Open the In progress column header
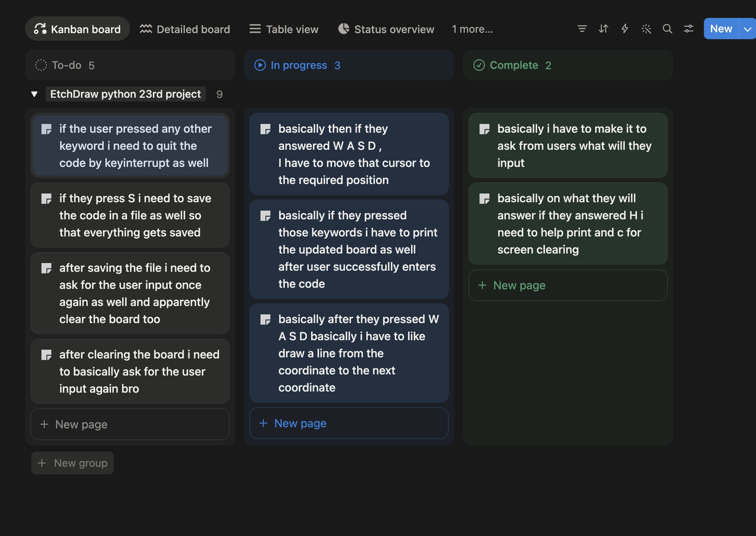756x536 pixels. pos(349,65)
